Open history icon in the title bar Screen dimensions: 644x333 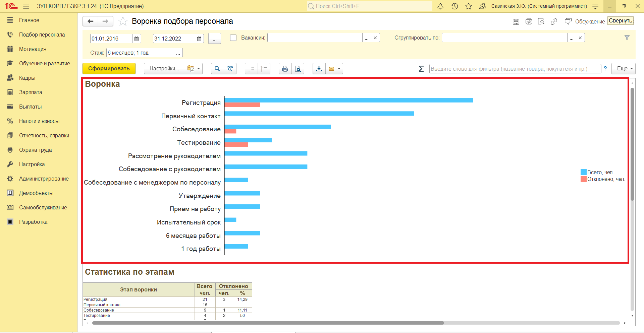click(x=454, y=6)
